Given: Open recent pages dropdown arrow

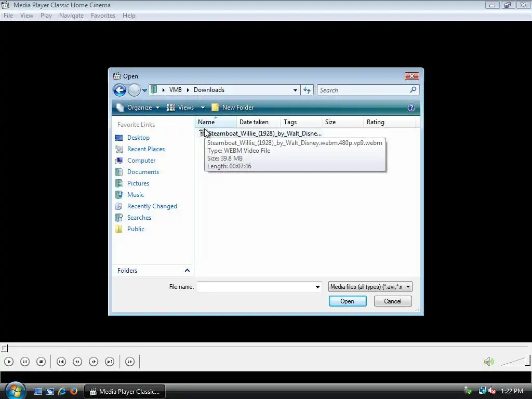Looking at the screenshot, I should click(144, 90).
